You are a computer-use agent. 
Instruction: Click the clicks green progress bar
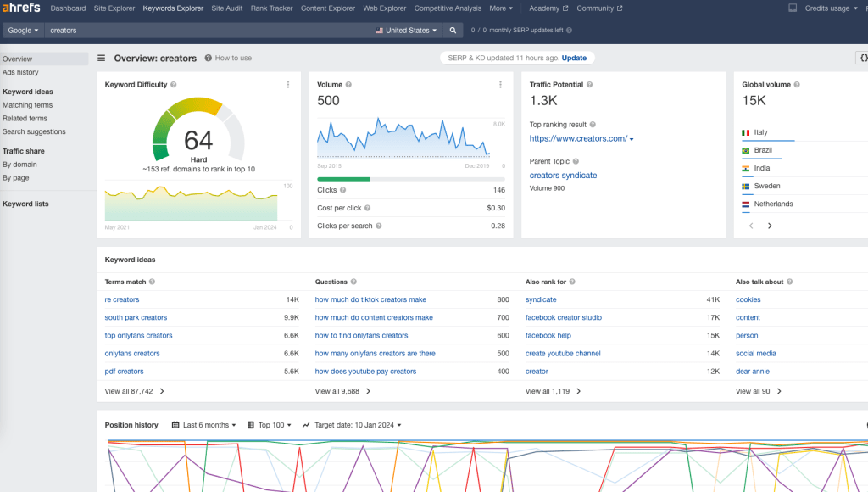[343, 179]
